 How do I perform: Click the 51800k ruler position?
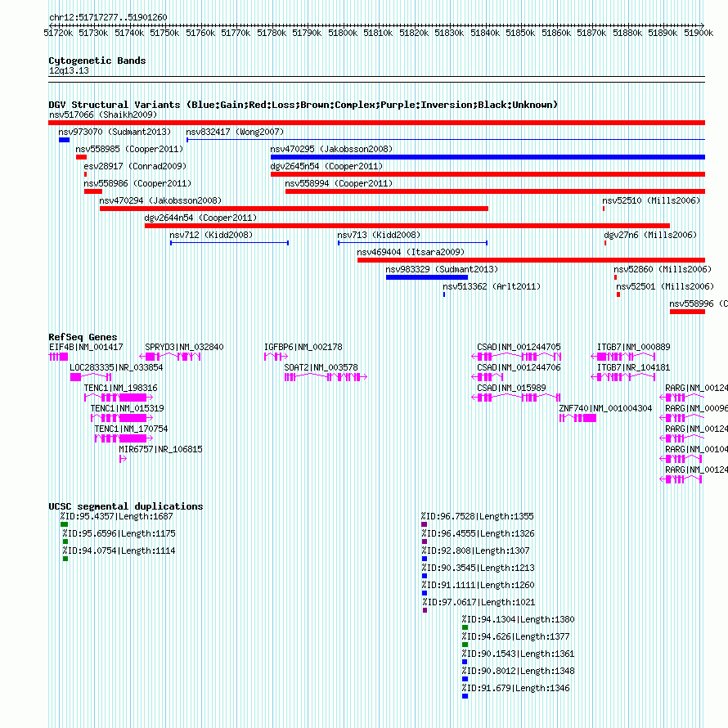point(343,33)
